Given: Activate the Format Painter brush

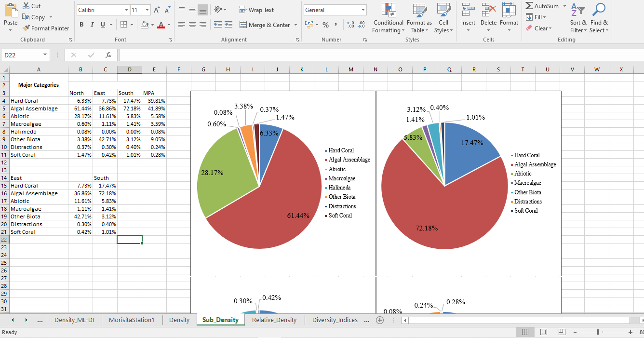Looking at the screenshot, I should click(26, 28).
